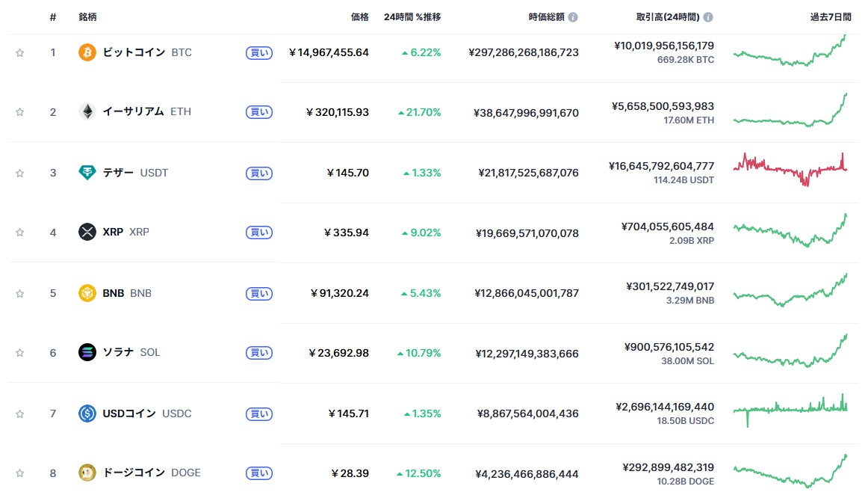
Task: Click the price ¥91,320.24
Action: tap(340, 293)
